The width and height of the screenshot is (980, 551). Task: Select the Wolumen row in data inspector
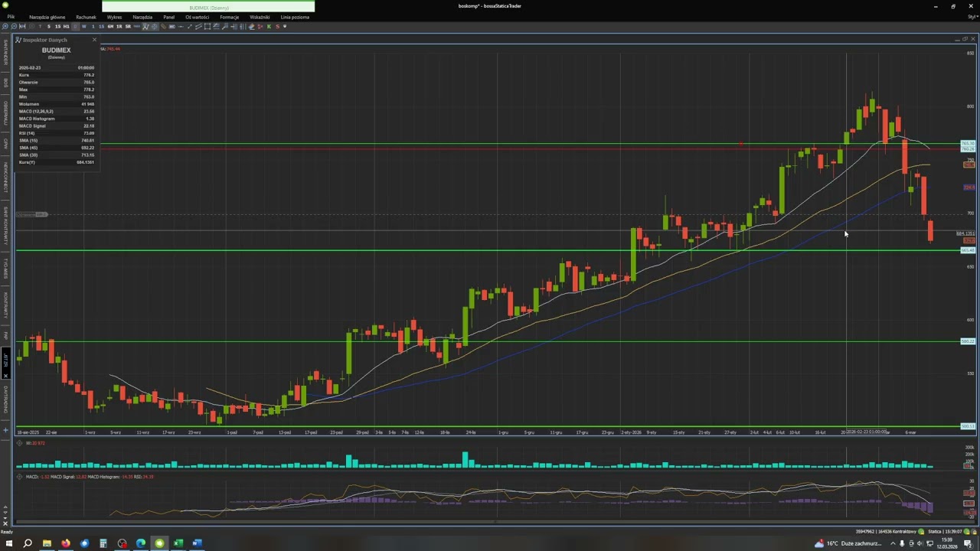coord(56,104)
